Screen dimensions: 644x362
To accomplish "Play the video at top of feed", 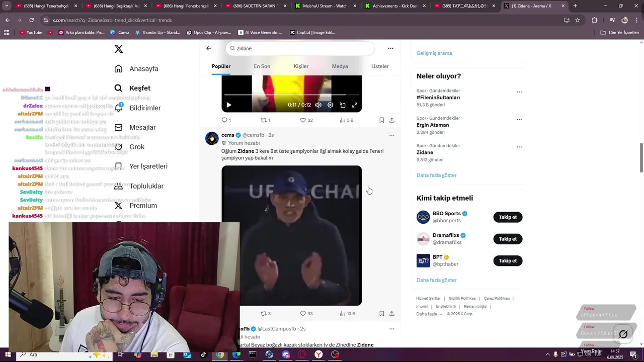I will (228, 105).
